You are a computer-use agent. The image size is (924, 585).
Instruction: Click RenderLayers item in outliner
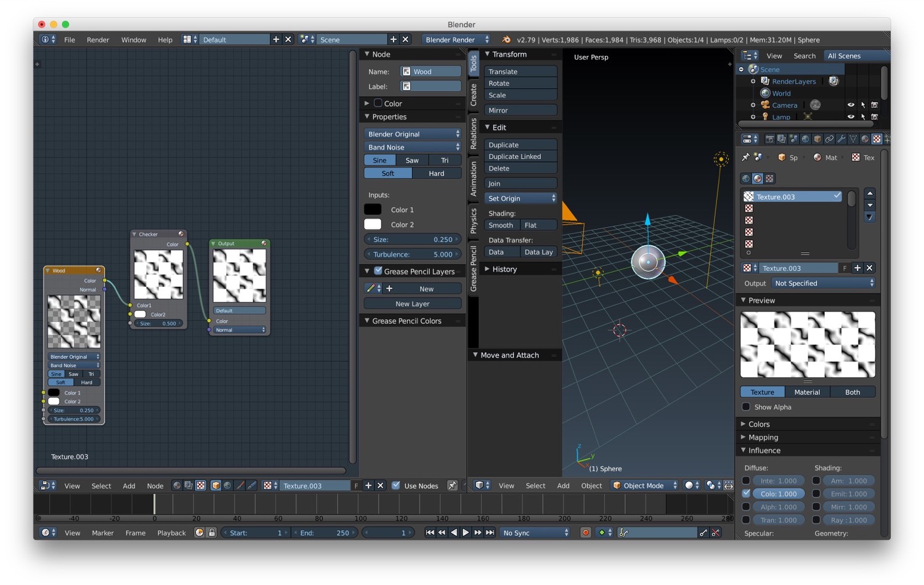pyautogui.click(x=793, y=81)
